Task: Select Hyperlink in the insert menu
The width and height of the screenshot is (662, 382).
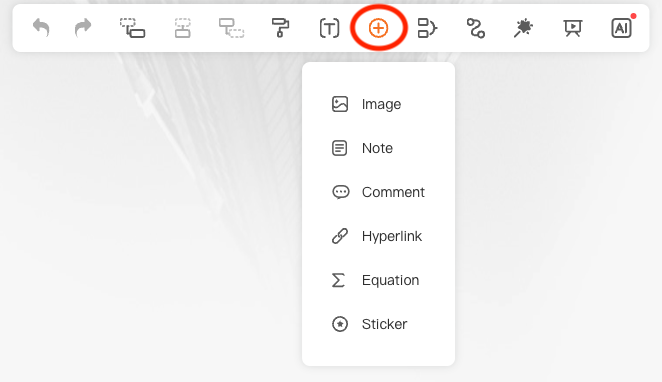Action: tap(378, 236)
